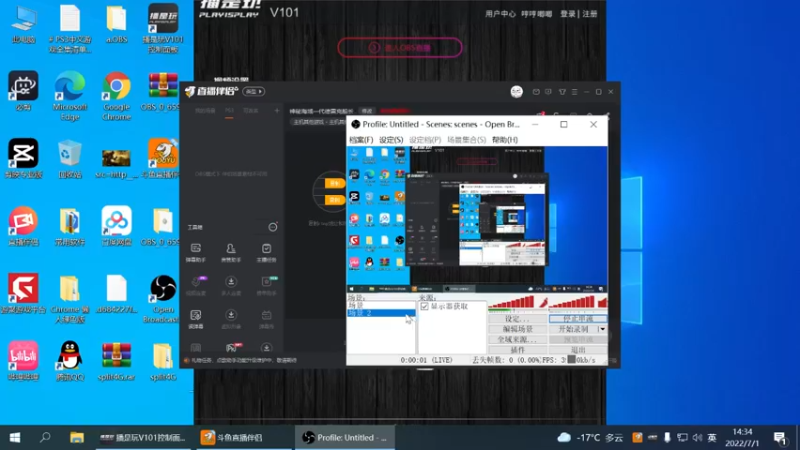Click the 全域来源... button in OBS
The image size is (800, 450).
(517, 340)
